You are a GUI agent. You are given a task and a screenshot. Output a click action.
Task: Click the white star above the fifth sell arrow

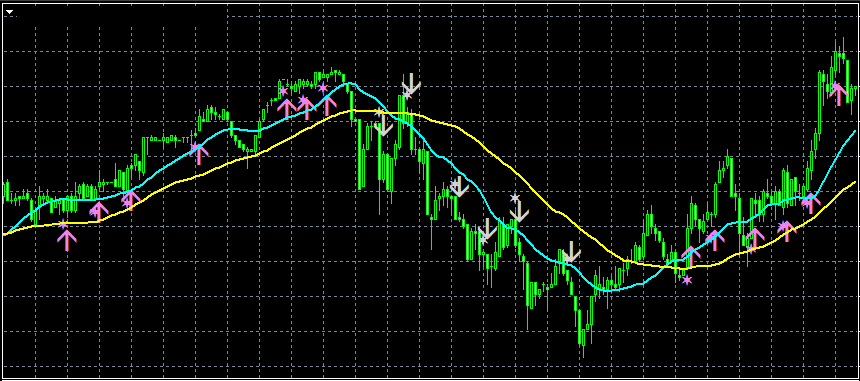(x=514, y=198)
